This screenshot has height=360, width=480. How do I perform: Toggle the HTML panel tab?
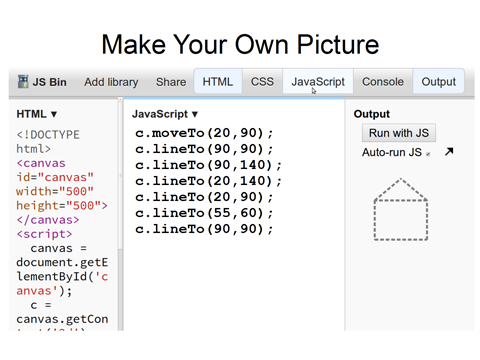[x=218, y=81]
